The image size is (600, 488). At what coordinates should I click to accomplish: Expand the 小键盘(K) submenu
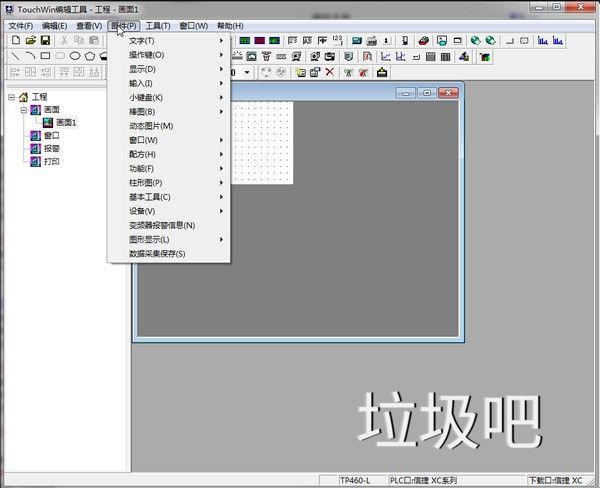point(169,97)
